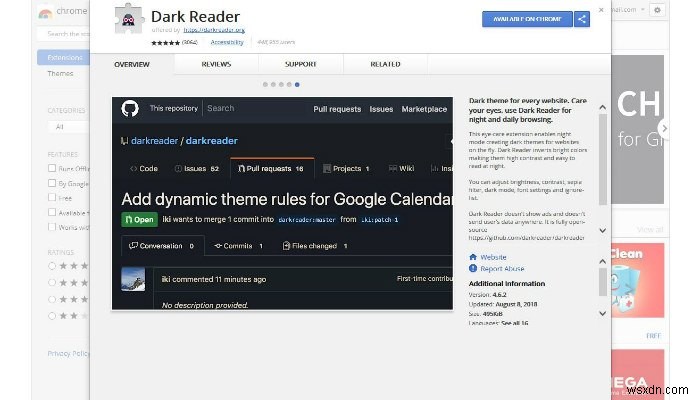
Task: Click iki's avatar thumbnail
Action: coord(133,279)
